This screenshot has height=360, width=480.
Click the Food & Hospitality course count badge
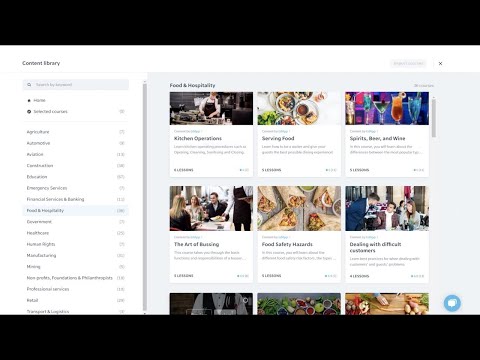121,211
